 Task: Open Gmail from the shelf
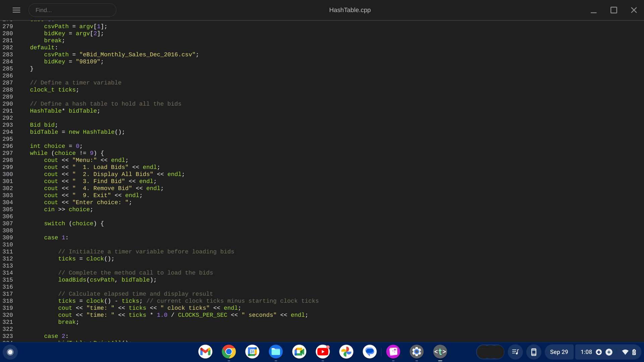[205, 352]
